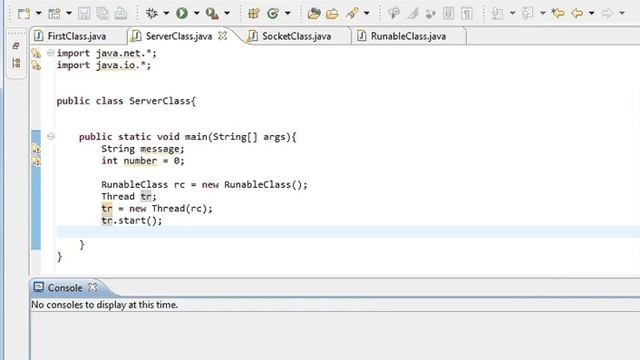Viewport: 640px width, 360px height.
Task: Click the Run External Tools icon
Action: point(212,13)
